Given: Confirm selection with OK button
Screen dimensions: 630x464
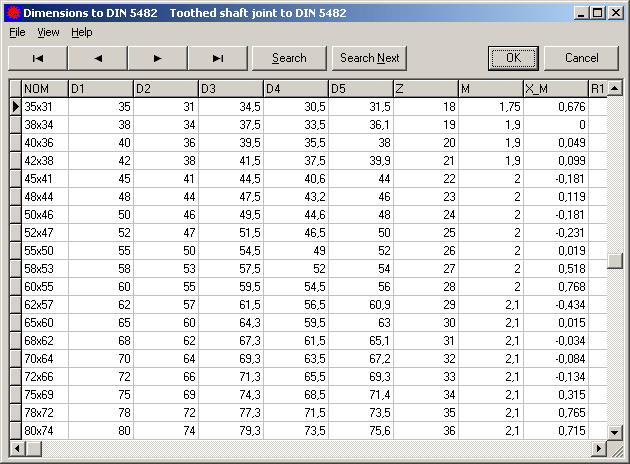Looking at the screenshot, I should 513,58.
